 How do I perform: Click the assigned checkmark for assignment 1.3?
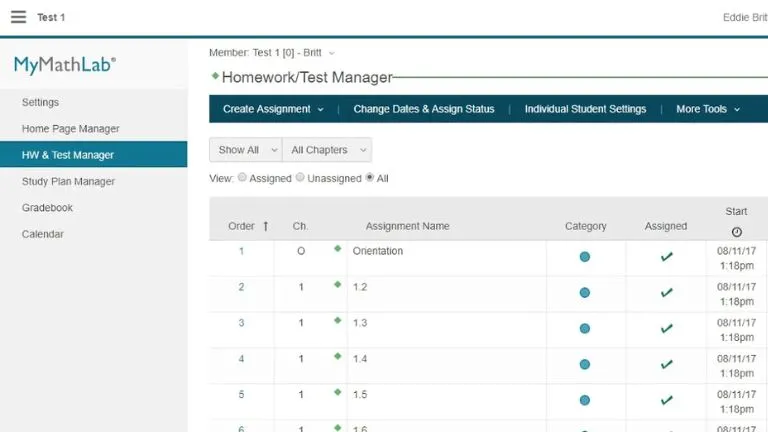click(x=666, y=329)
